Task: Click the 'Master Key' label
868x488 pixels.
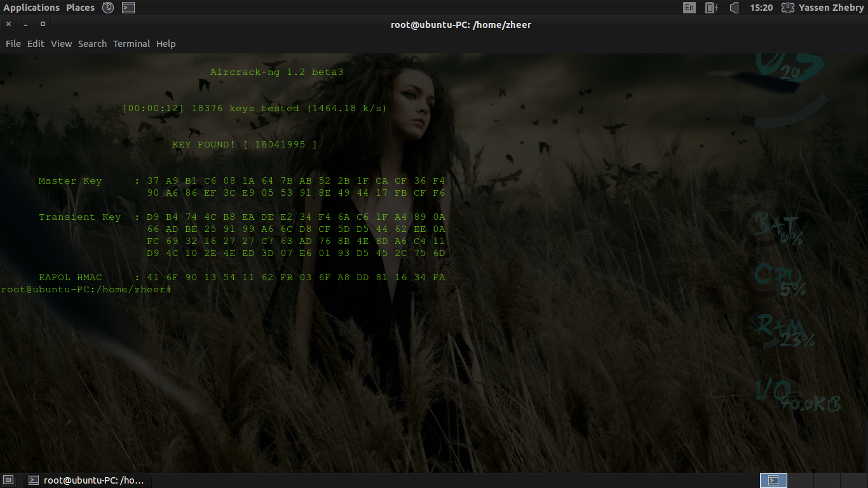Action: click(70, 181)
